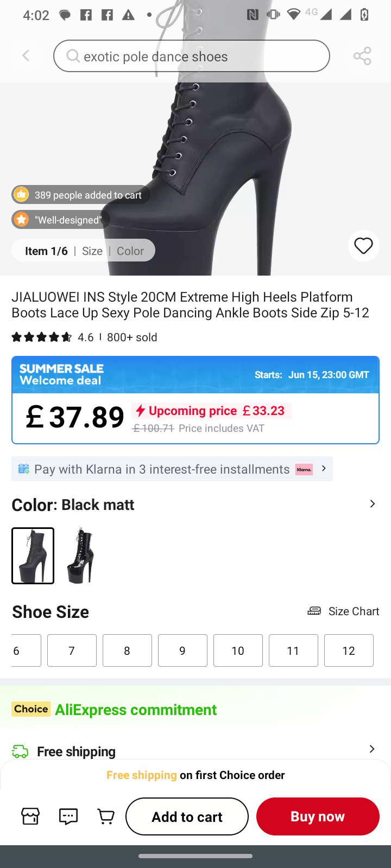Expand Free shipping details chevron
This screenshot has width=391, height=868.
(372, 749)
